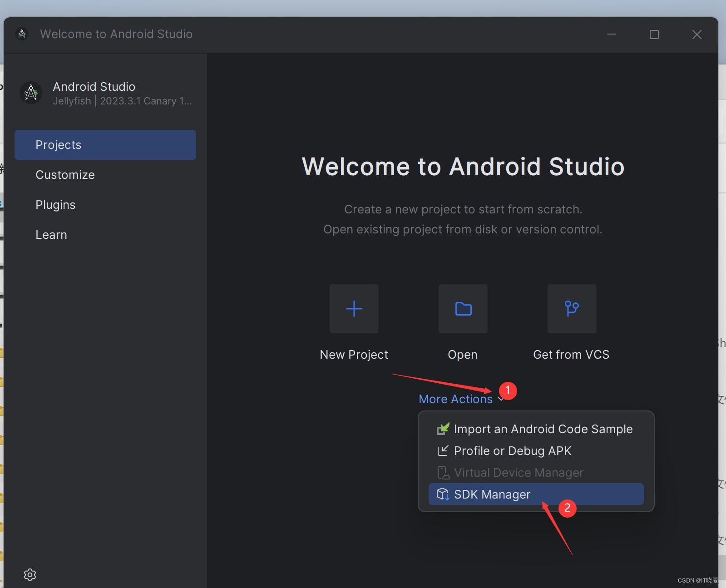Image resolution: width=726 pixels, height=588 pixels.
Task: Go to the Learn tab
Action: click(x=105, y=235)
